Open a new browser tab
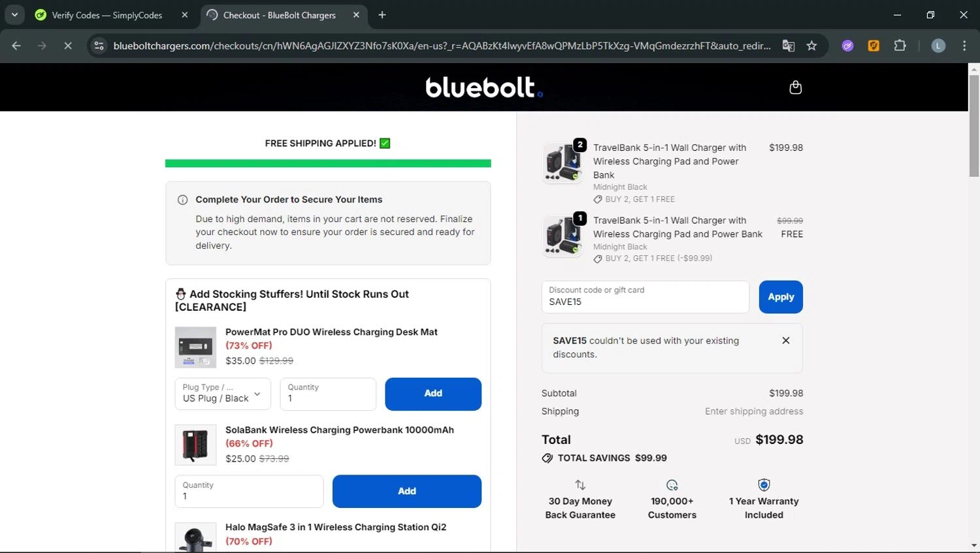The image size is (980, 553). (382, 15)
